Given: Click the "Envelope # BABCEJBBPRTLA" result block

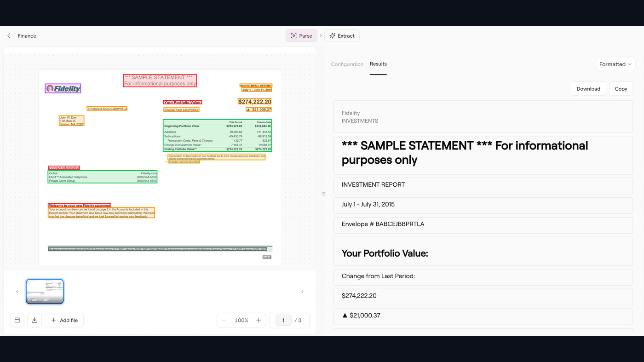Looking at the screenshot, I should (x=483, y=225).
